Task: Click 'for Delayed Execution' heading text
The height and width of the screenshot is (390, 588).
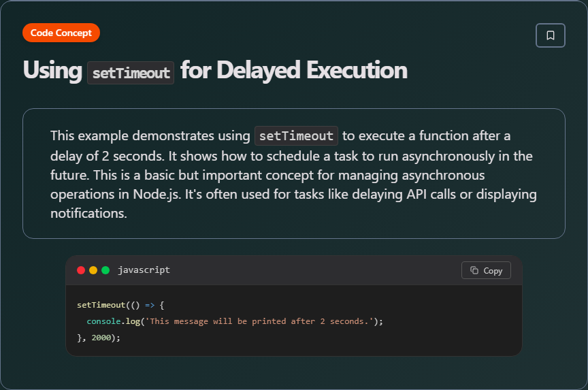Action: coord(294,71)
